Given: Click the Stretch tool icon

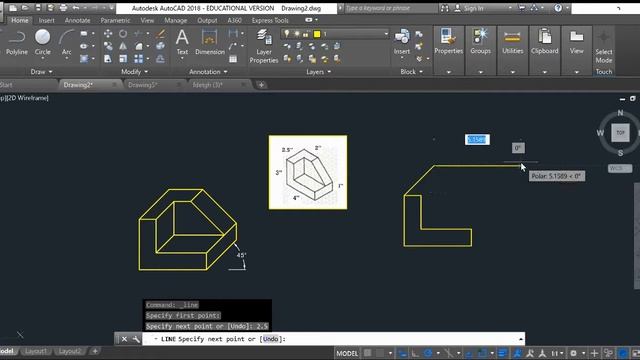Looking at the screenshot, I should 108,59.
